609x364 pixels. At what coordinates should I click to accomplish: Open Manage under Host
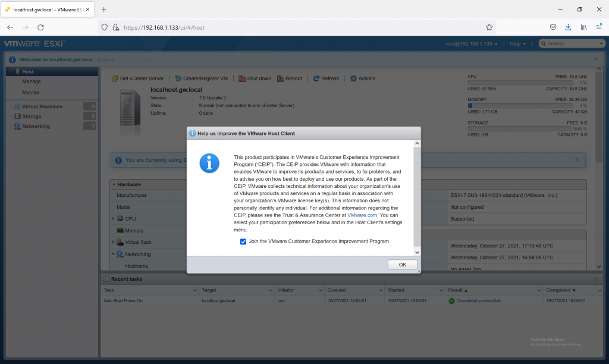tap(32, 81)
